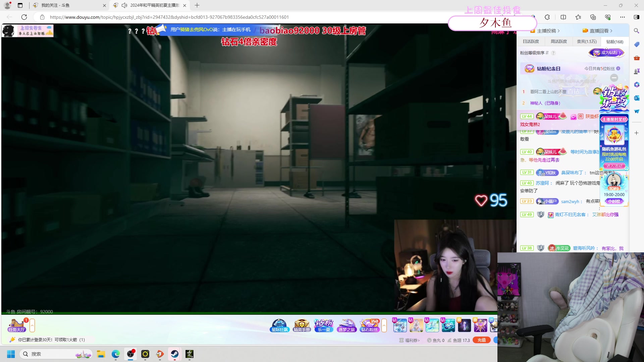
Task: View site information lock icon
Action: 42,17
